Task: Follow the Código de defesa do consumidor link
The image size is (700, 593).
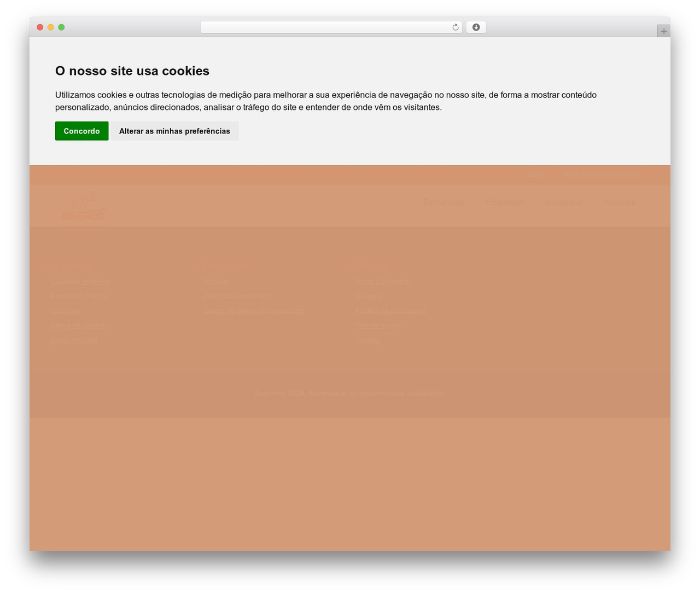Action: (x=254, y=311)
